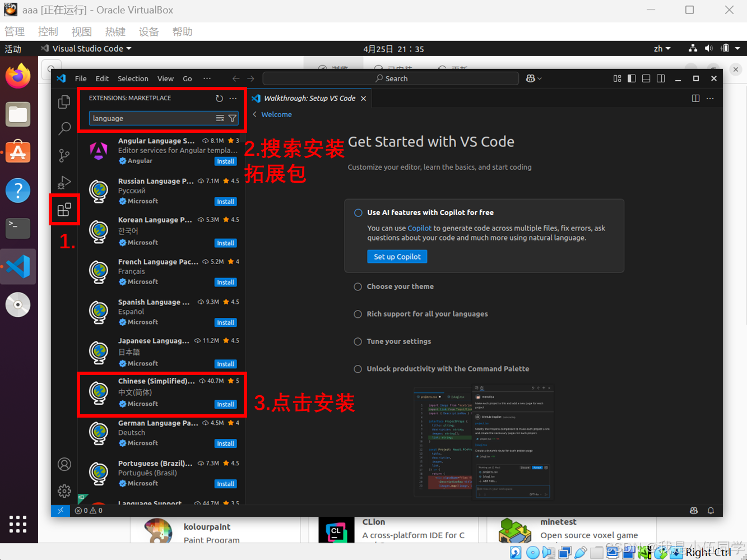The width and height of the screenshot is (747, 560).
Task: Open the Accounts icon in activity bar
Action: 64,464
